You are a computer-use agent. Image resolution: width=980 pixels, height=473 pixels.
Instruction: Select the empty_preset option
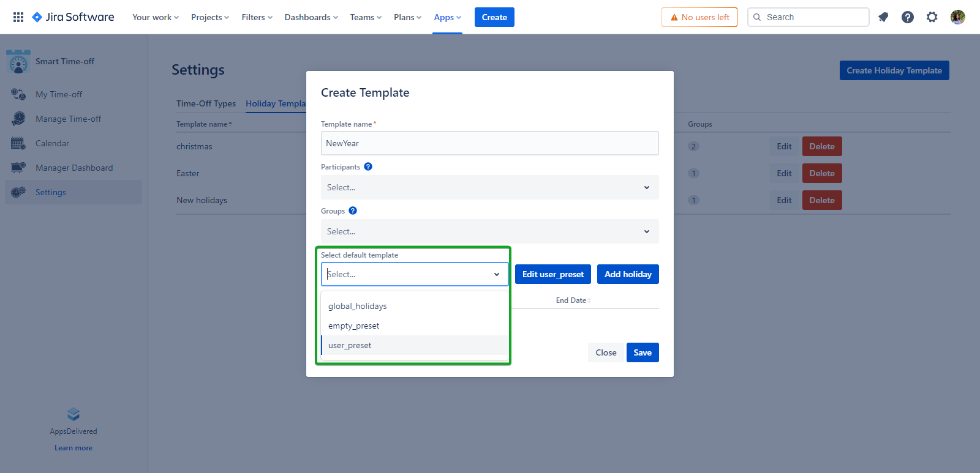pos(354,326)
